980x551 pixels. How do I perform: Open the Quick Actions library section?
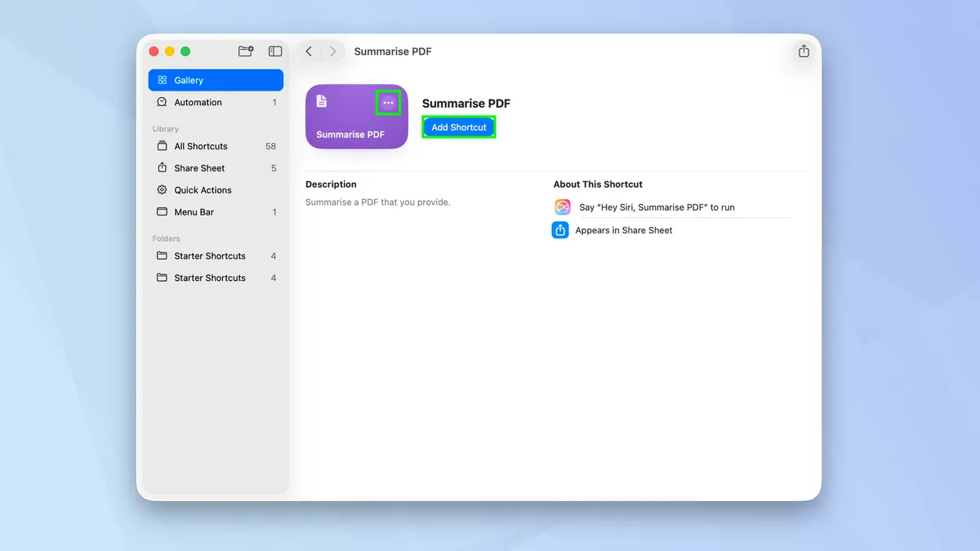tap(203, 190)
